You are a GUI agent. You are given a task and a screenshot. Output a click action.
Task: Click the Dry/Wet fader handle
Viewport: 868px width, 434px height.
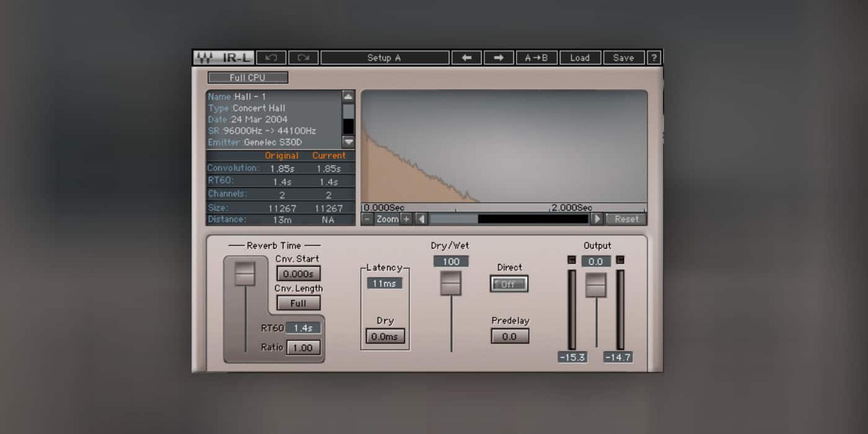[451, 283]
